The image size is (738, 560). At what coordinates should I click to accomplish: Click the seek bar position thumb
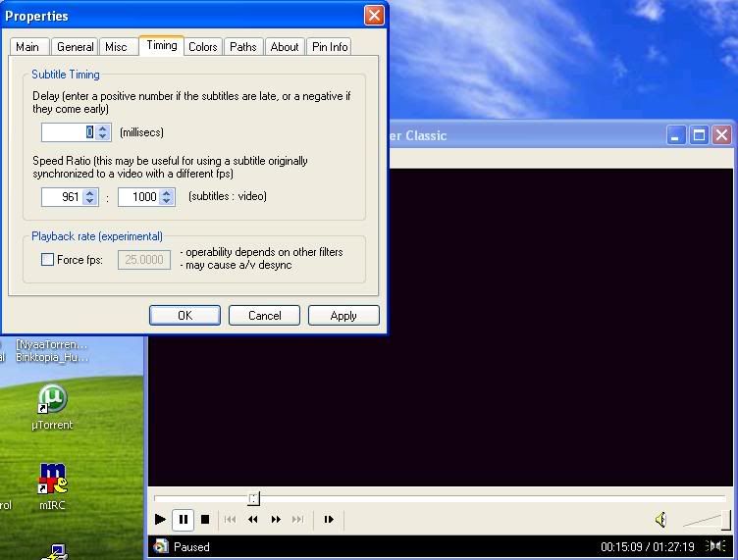(253, 498)
